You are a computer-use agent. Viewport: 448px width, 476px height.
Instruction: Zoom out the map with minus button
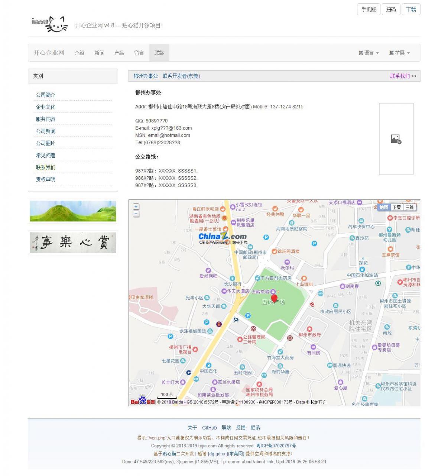click(136, 214)
